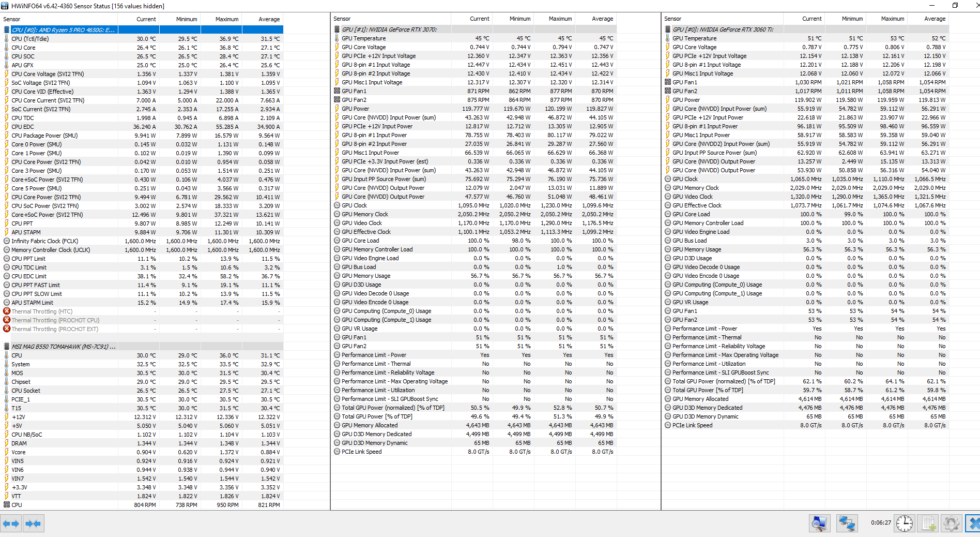Viewport: 980px width, 537px height.
Task: Open the sensor monitoring magnifier-screen button
Action: point(819,524)
